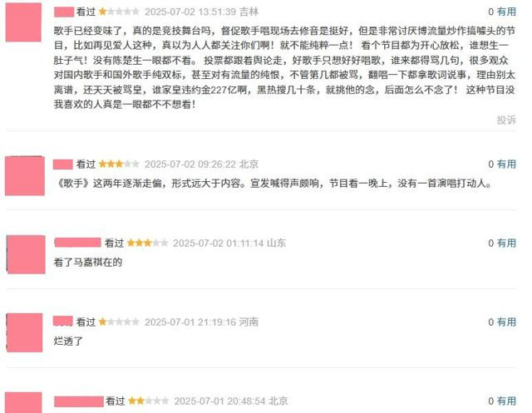Open the Jilin reviewer's username

(x=64, y=12)
